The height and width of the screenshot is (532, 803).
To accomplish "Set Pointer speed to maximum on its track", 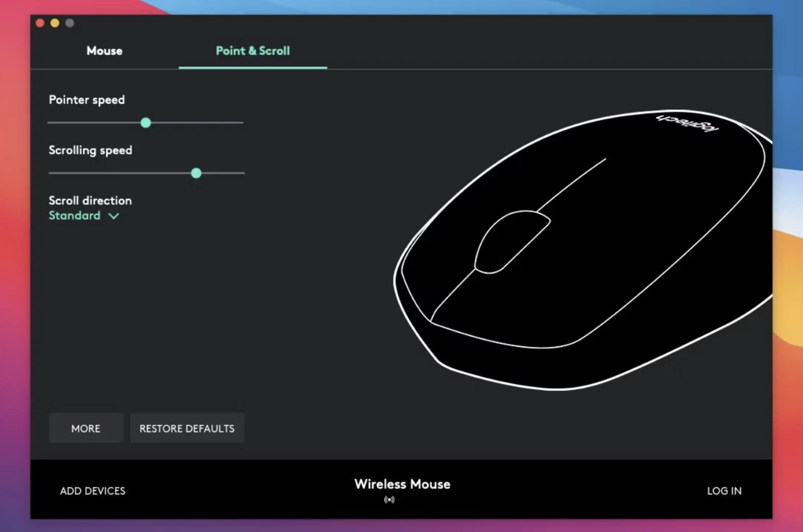I will click(242, 123).
